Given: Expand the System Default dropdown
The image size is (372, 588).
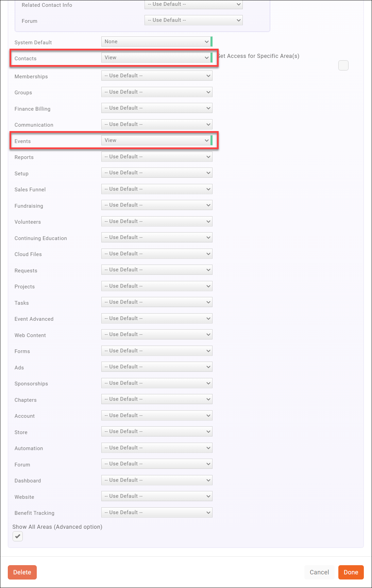Looking at the screenshot, I should [156, 42].
